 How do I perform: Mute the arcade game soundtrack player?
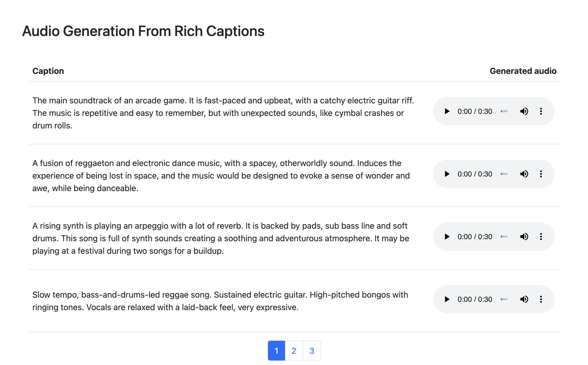[524, 111]
